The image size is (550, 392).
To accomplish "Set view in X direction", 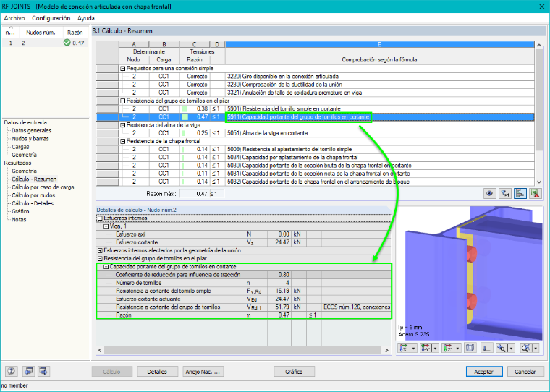I will pyautogui.click(x=405, y=348).
